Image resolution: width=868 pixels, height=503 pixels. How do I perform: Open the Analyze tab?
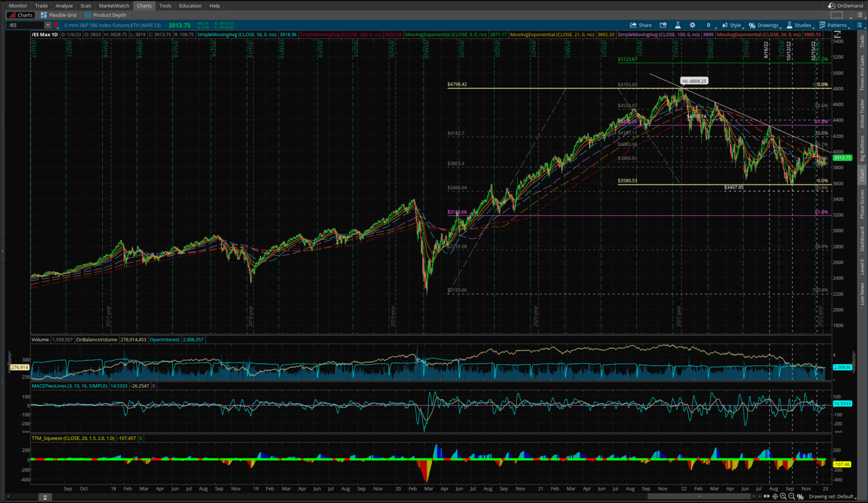coord(64,6)
